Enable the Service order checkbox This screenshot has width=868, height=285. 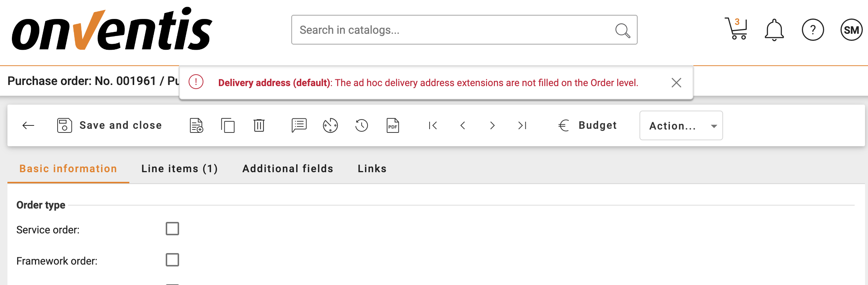[x=172, y=229]
